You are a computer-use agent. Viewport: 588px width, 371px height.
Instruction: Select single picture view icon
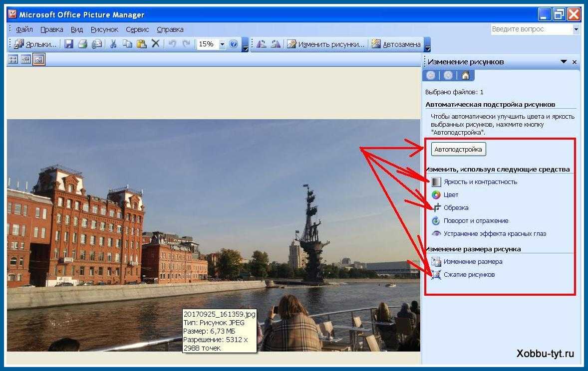point(38,59)
